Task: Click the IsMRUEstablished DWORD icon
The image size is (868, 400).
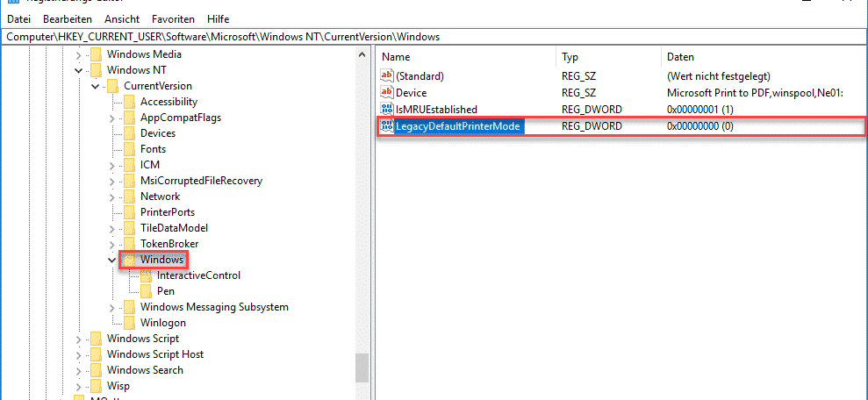Action: click(386, 110)
